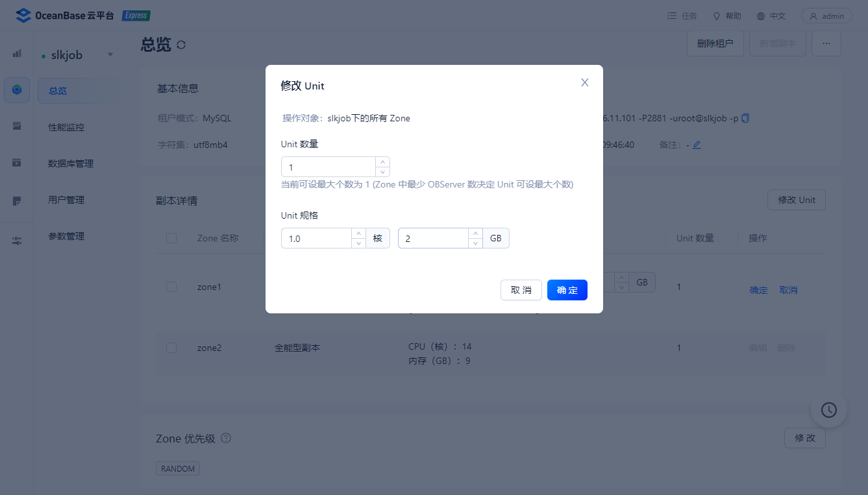Click the 编辑 link in zone2 row

point(758,348)
